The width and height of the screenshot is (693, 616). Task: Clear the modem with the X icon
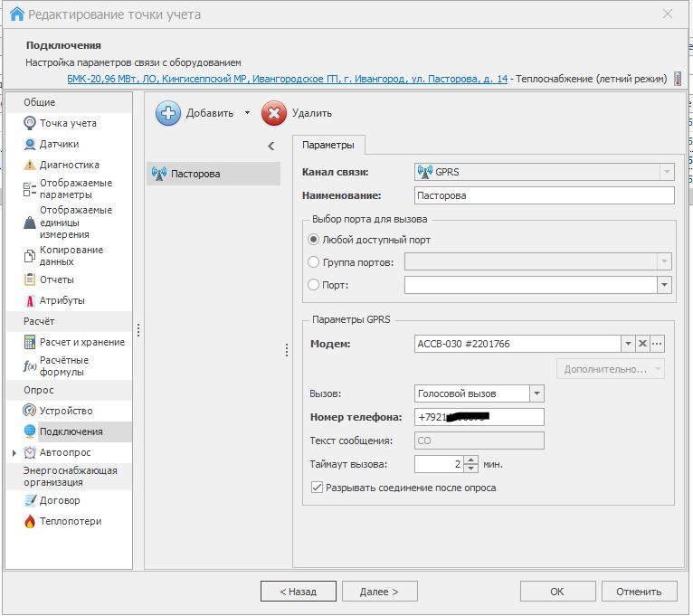pos(642,344)
